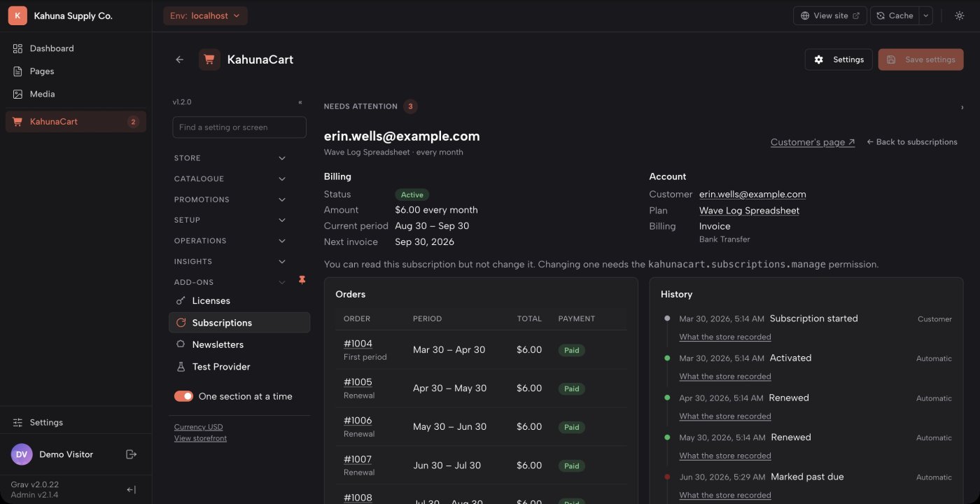The image size is (980, 504).
Task: Click the badge showing 2 on KahunaCart
Action: pos(133,122)
